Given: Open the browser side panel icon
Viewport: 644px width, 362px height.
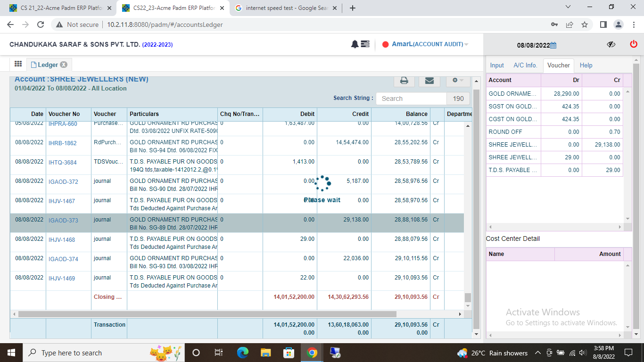Looking at the screenshot, I should [x=603, y=25].
